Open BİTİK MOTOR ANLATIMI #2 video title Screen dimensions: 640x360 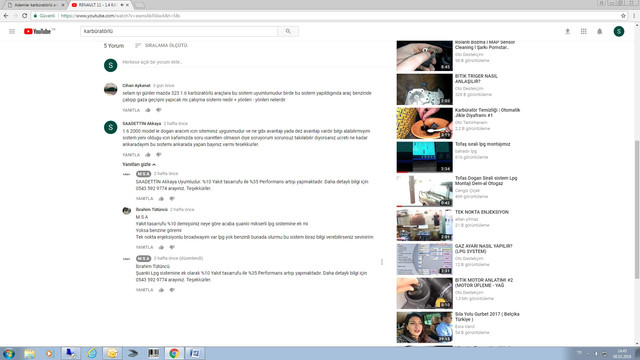pos(484,283)
